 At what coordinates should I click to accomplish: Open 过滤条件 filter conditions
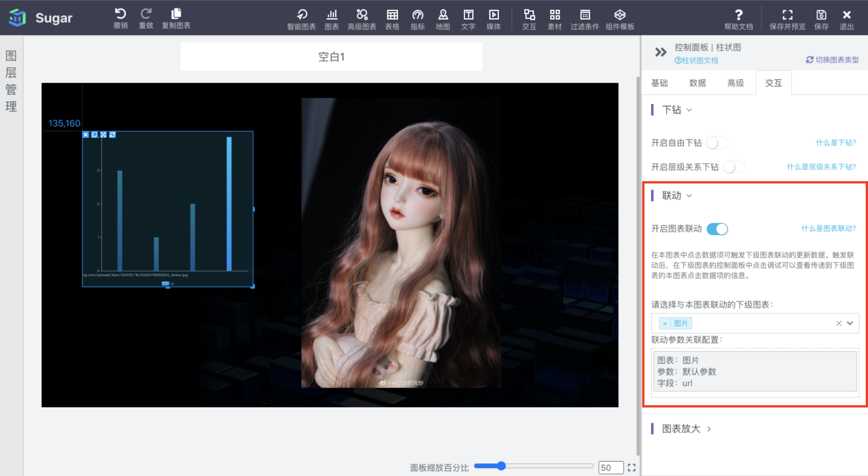(585, 20)
